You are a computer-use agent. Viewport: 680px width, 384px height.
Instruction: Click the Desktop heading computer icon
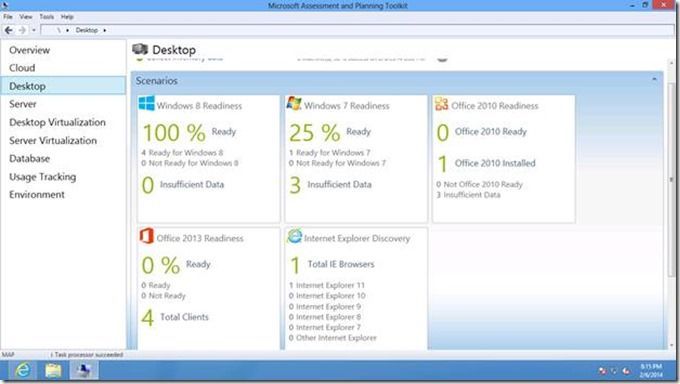coord(140,49)
